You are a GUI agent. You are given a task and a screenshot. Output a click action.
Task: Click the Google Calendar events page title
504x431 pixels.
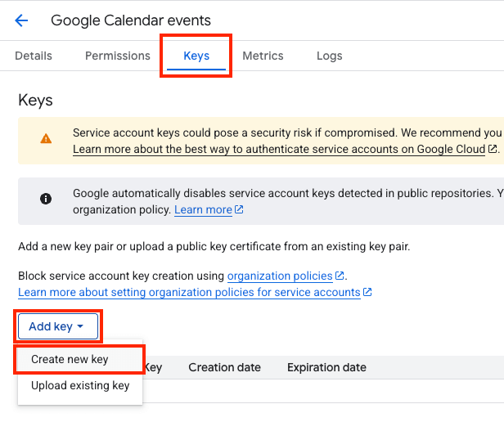coord(131,20)
